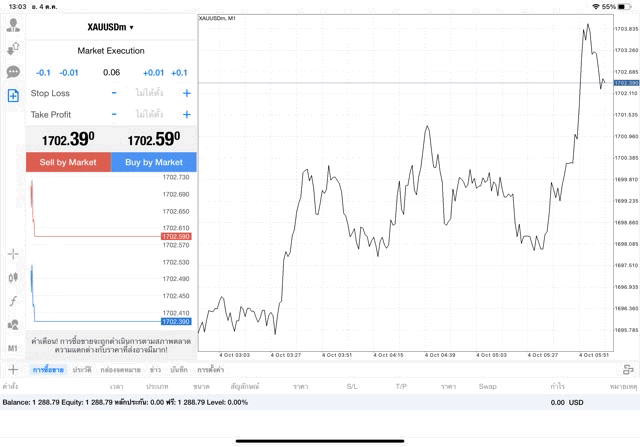This screenshot has width=640, height=447.
Task: Open the accounts profile icon
Action: click(x=13, y=25)
